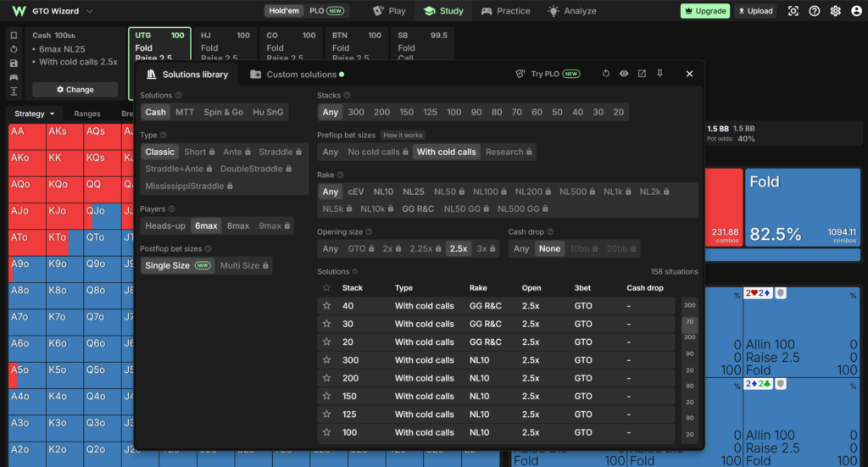This screenshot has width=868, height=467.
Task: Click the help icon next to Solutions label
Action: [178, 95]
